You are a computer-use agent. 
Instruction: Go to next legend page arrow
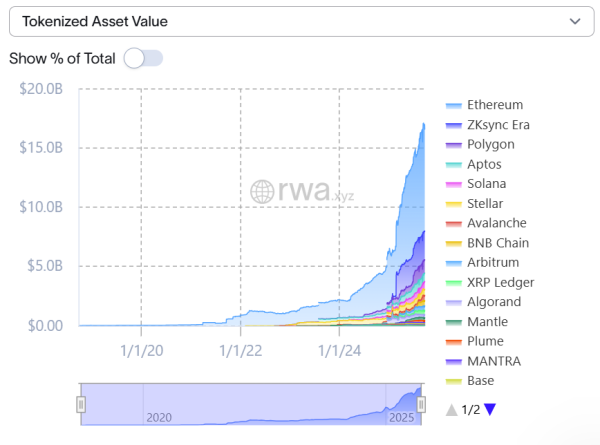click(490, 409)
